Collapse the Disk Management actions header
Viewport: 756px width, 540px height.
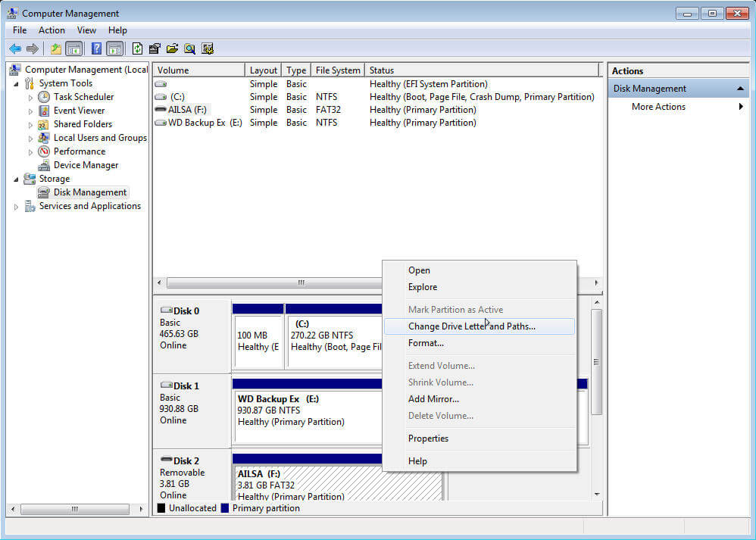740,89
